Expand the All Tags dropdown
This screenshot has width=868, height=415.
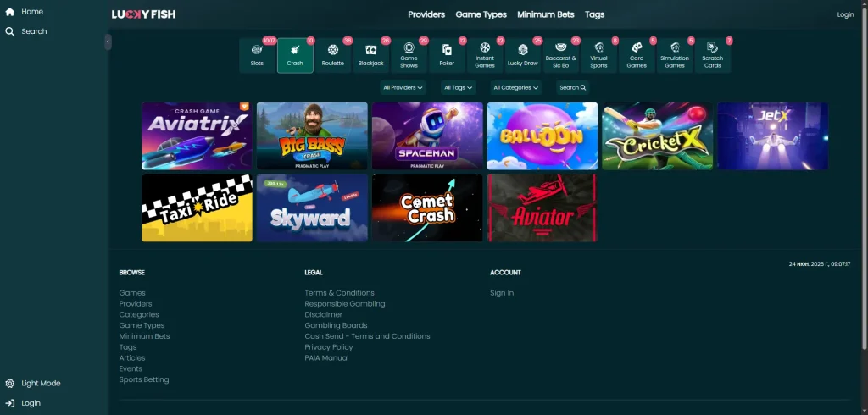[459, 87]
